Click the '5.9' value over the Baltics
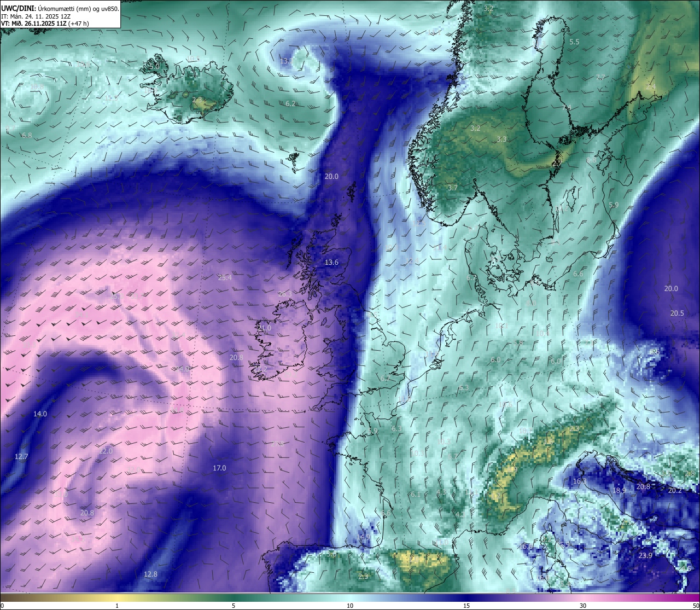Image resolution: width=700 pixels, height=610 pixels. tap(614, 205)
